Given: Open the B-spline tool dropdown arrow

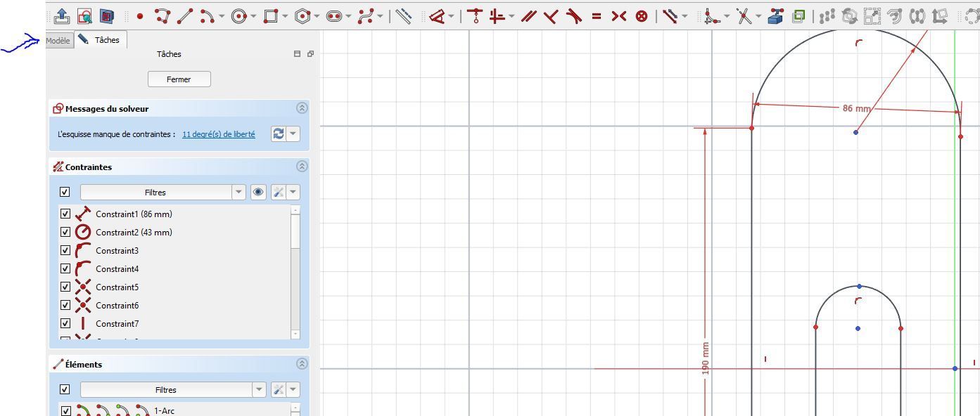Looking at the screenshot, I should [x=381, y=16].
